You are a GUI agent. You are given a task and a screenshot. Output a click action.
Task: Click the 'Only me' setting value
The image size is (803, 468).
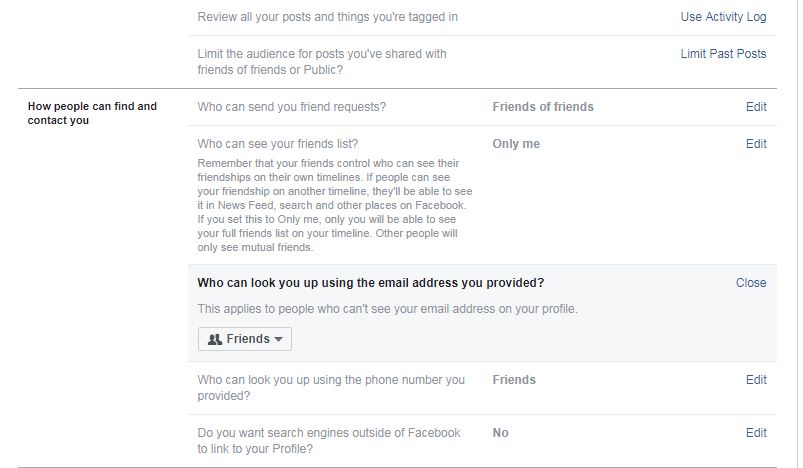click(x=516, y=144)
